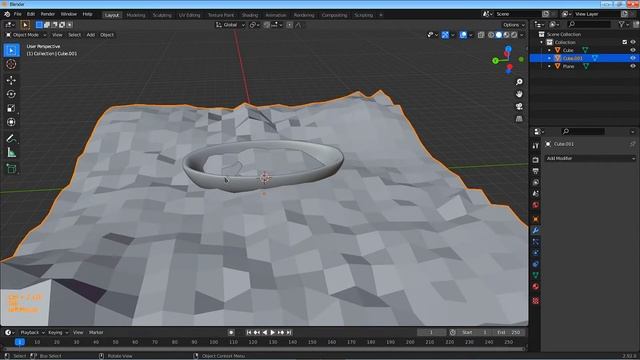Open the Output properties tab
640x360 pixels.
pos(536,171)
